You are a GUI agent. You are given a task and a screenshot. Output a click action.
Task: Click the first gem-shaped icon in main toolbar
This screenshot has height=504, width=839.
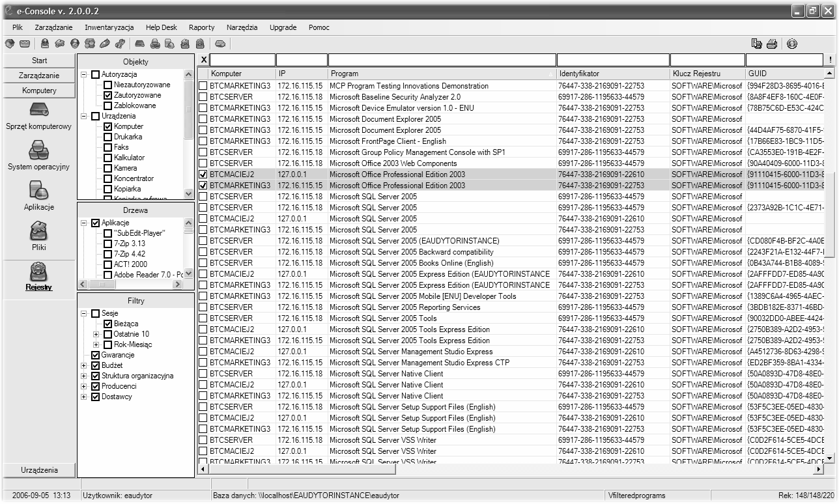10,44
